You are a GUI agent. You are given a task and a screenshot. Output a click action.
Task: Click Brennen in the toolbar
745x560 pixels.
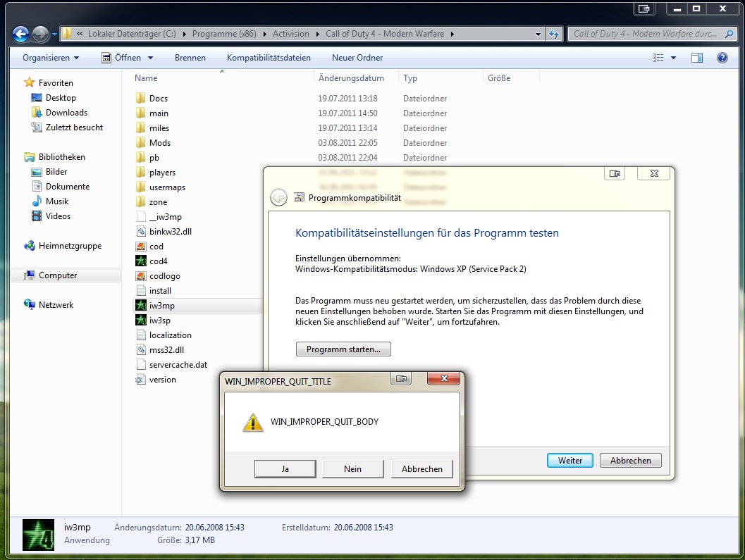point(190,58)
